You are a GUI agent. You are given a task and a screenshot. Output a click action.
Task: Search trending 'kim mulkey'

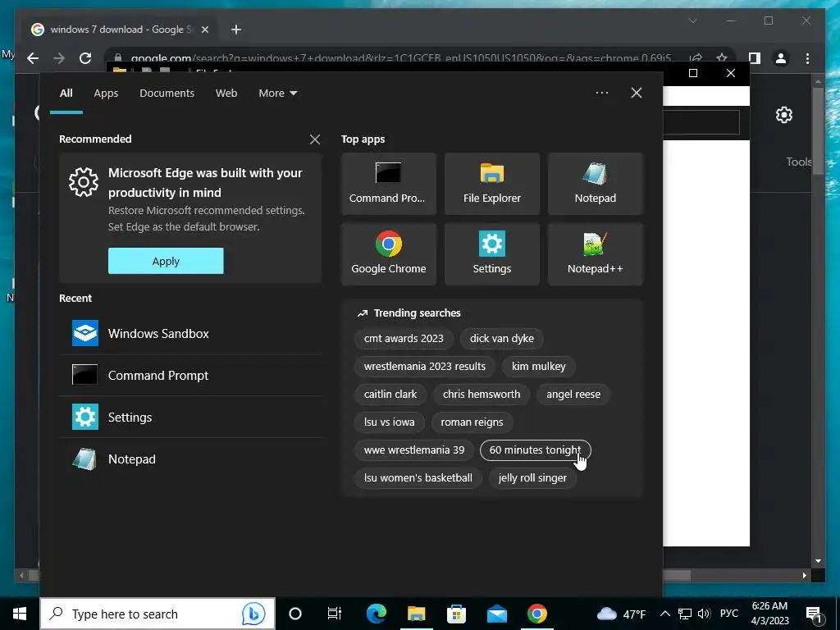[538, 367]
